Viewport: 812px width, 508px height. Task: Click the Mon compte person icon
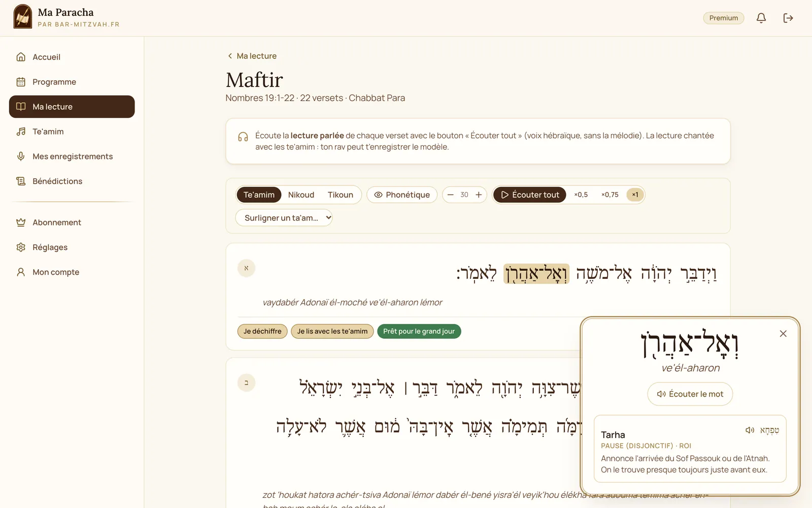[x=21, y=272]
